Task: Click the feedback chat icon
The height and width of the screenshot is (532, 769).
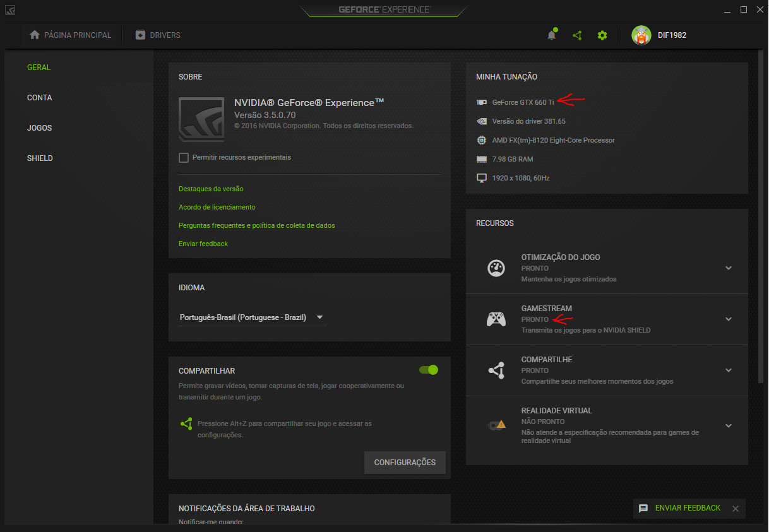Action: [643, 508]
